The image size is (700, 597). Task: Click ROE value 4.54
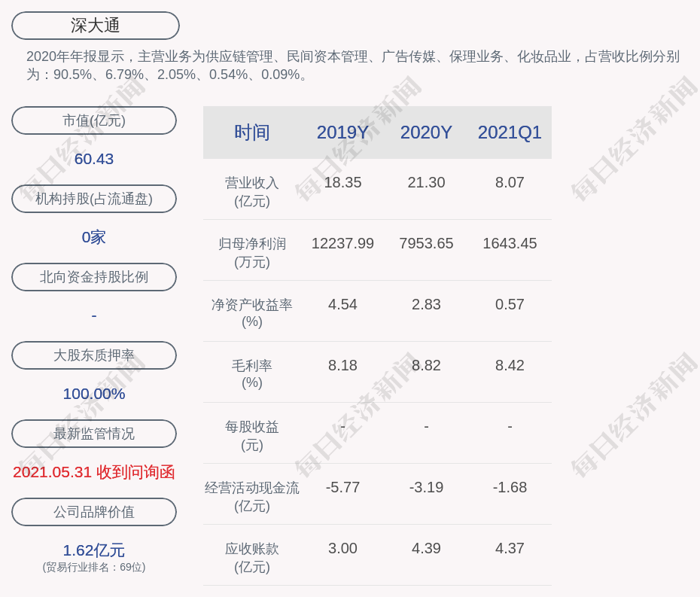[342, 305]
